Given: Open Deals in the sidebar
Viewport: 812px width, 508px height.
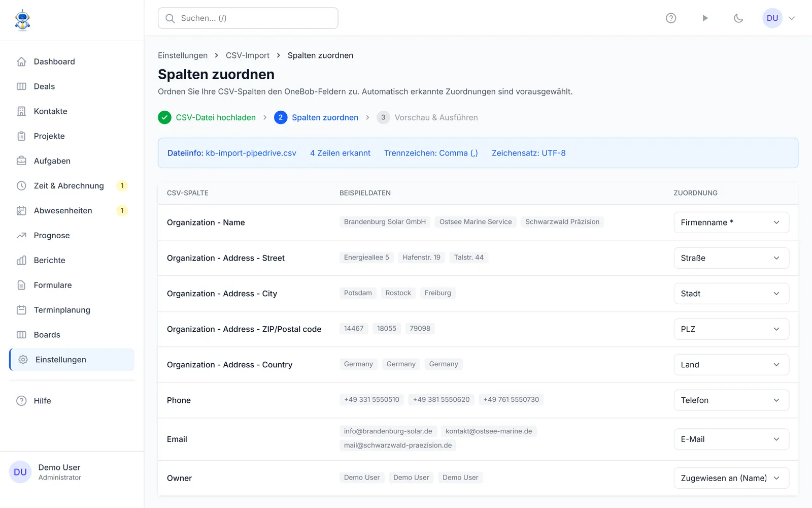Looking at the screenshot, I should (72, 86).
